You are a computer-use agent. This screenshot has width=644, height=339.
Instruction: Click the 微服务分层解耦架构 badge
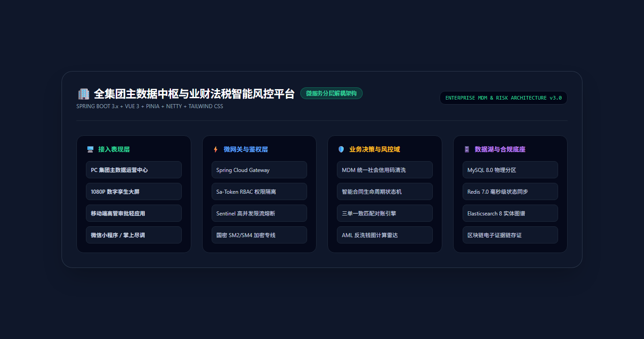coord(331,93)
